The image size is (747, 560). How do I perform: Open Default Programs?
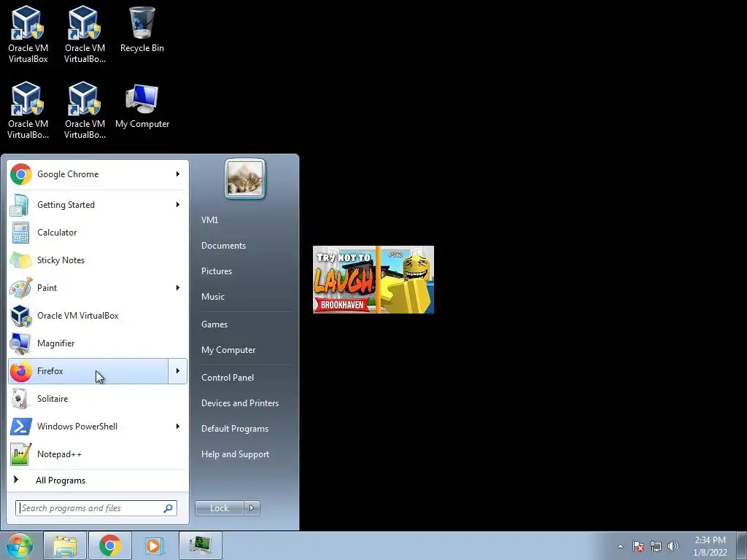pyautogui.click(x=235, y=429)
